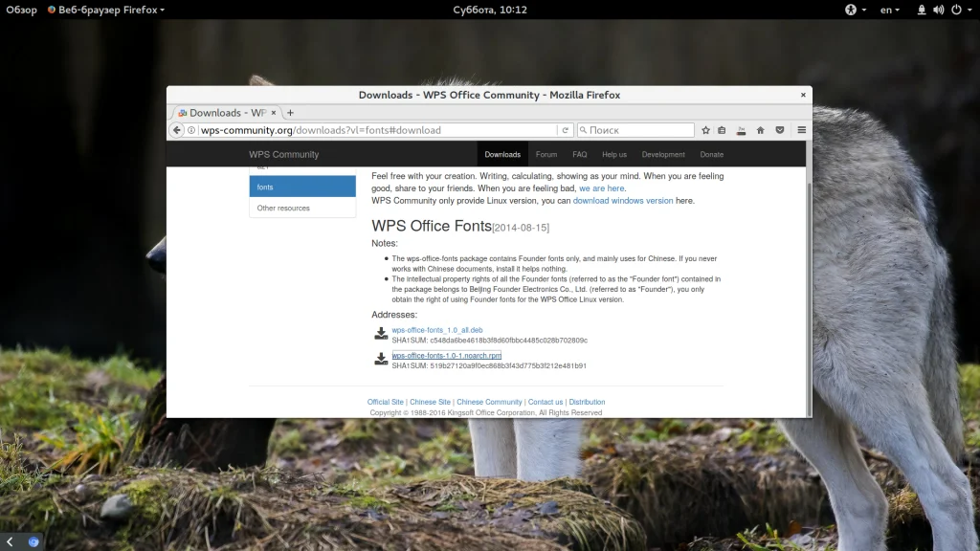This screenshot has height=551, width=980.
Task: Click the volume speaker icon in top bar
Action: coord(939,10)
